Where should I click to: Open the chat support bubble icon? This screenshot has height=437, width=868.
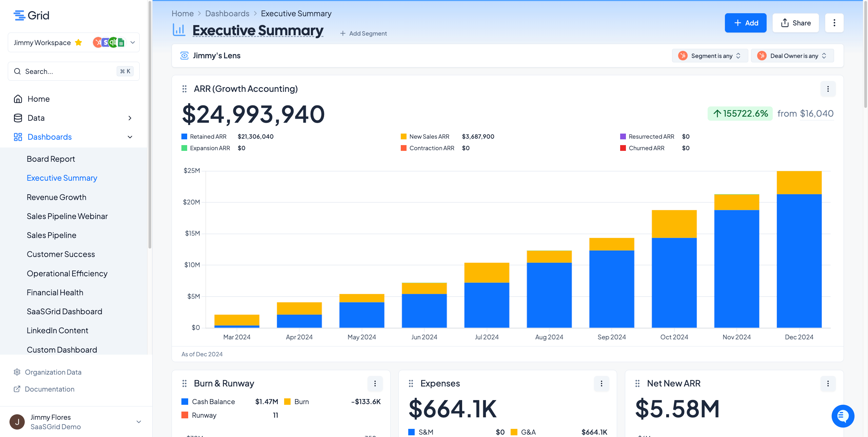click(x=843, y=416)
